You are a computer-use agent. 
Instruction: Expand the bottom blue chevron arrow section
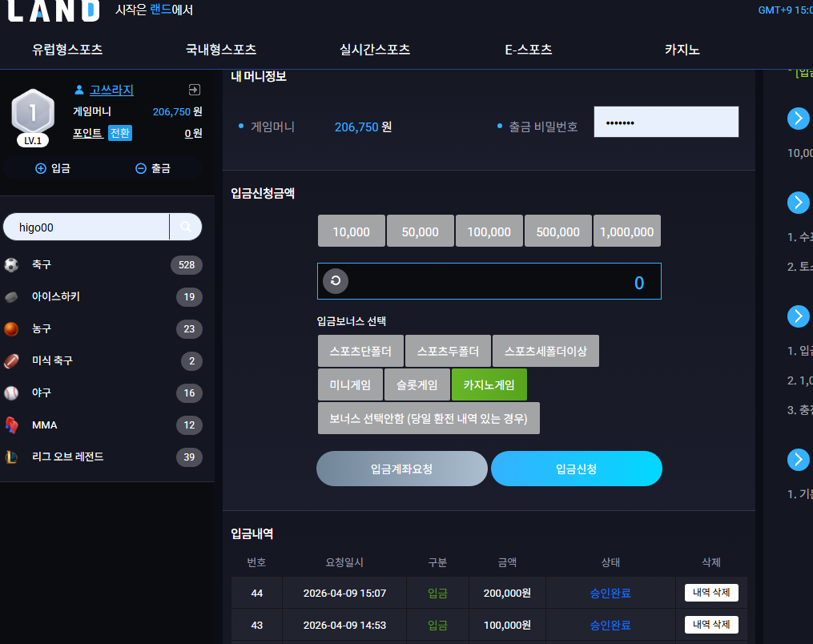coord(798,460)
